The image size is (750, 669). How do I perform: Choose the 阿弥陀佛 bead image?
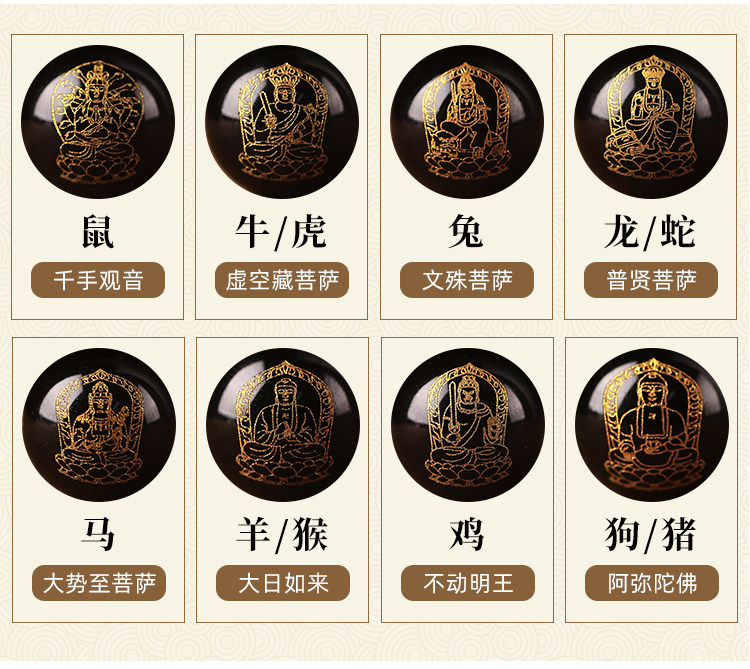[x=652, y=425]
